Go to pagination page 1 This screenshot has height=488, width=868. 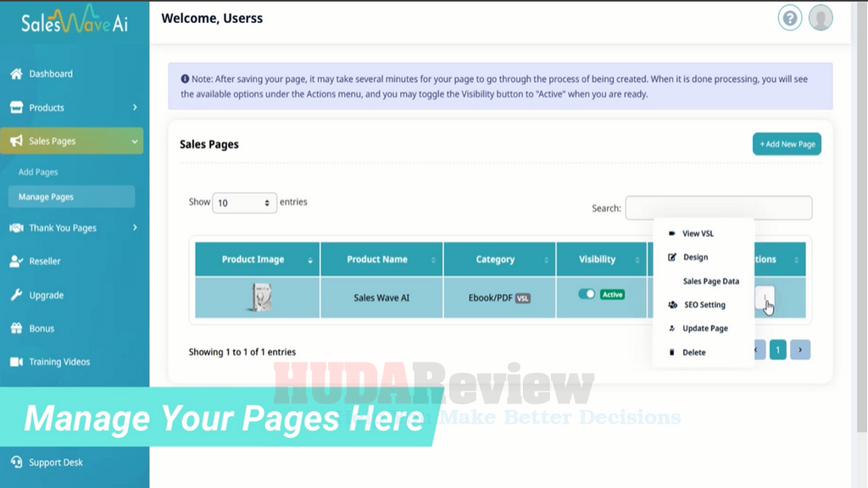[778, 350]
